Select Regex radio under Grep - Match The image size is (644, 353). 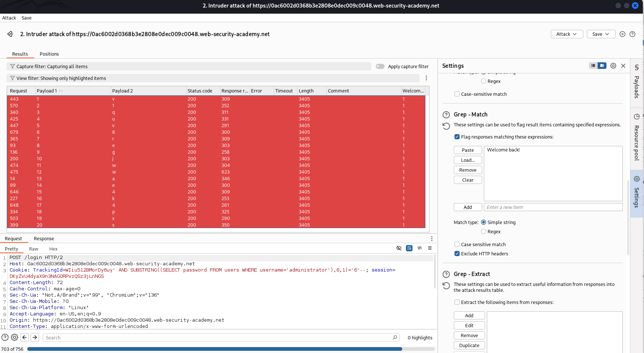484,231
